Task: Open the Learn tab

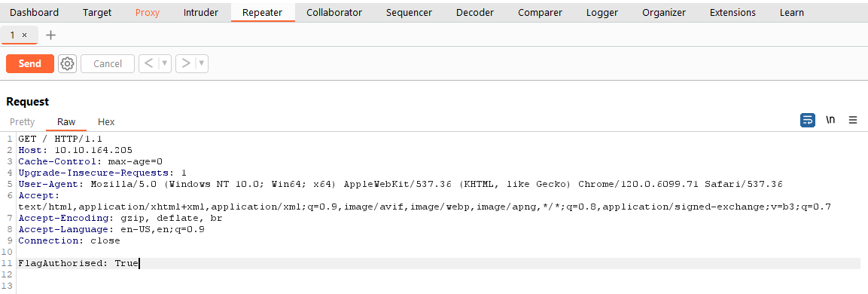Action: [792, 12]
